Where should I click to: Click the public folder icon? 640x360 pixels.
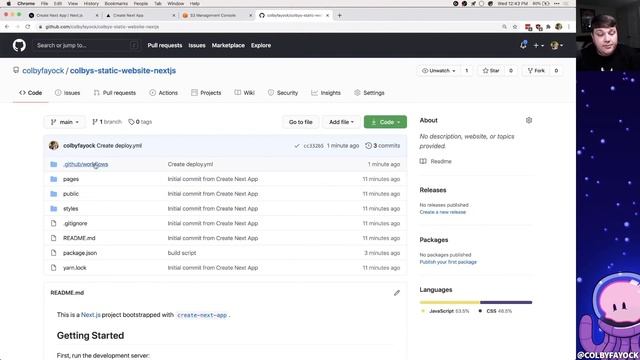(x=53, y=194)
